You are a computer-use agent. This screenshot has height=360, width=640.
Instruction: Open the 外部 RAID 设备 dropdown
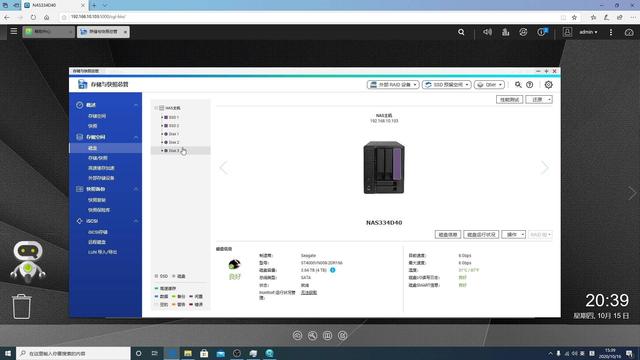[393, 84]
